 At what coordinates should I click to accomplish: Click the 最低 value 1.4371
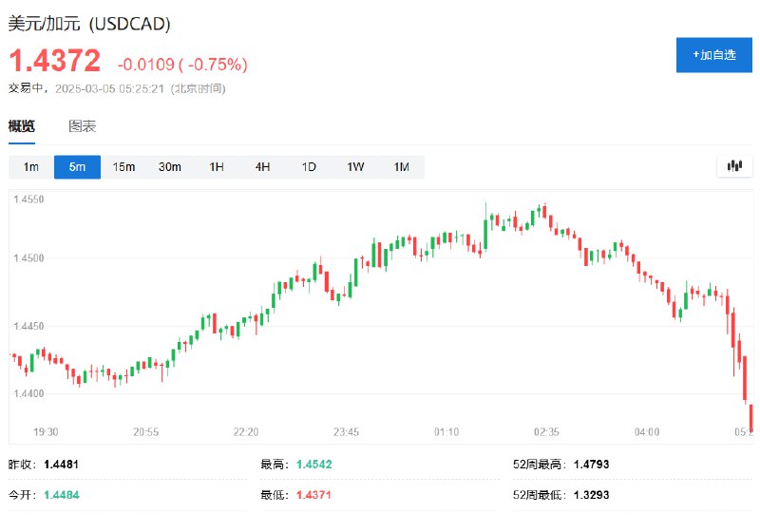313,495
